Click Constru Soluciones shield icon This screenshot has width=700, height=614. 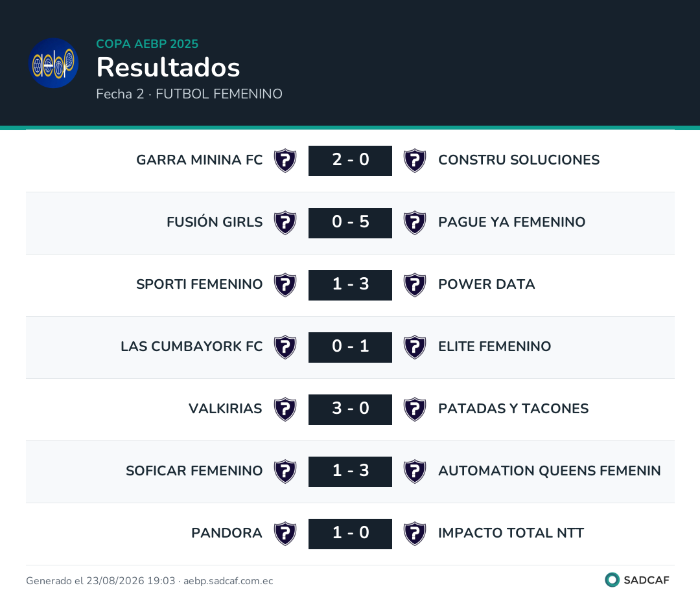click(x=415, y=161)
